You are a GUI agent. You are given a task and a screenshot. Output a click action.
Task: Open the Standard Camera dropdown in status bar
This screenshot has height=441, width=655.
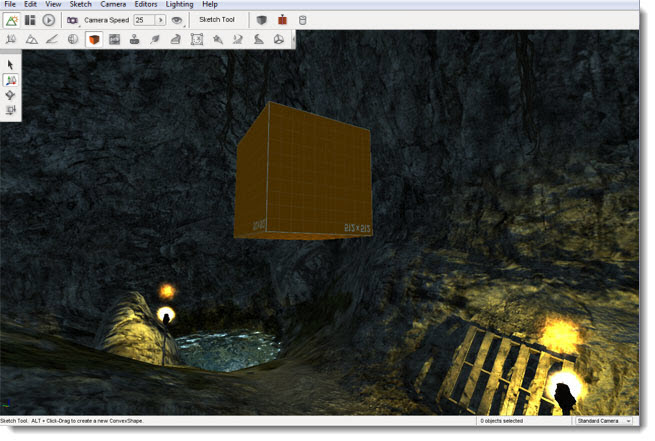(x=603, y=421)
